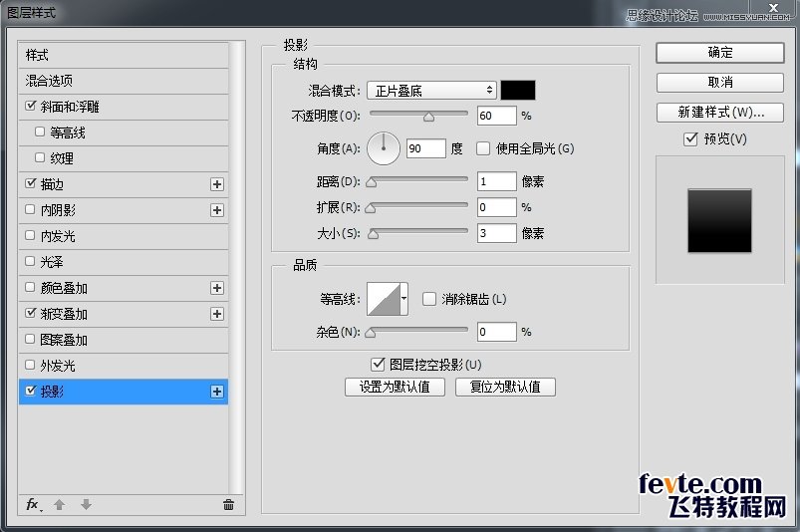The height and width of the screenshot is (532, 800).
Task: Click the 杂色 value field showing 0
Action: (x=496, y=332)
